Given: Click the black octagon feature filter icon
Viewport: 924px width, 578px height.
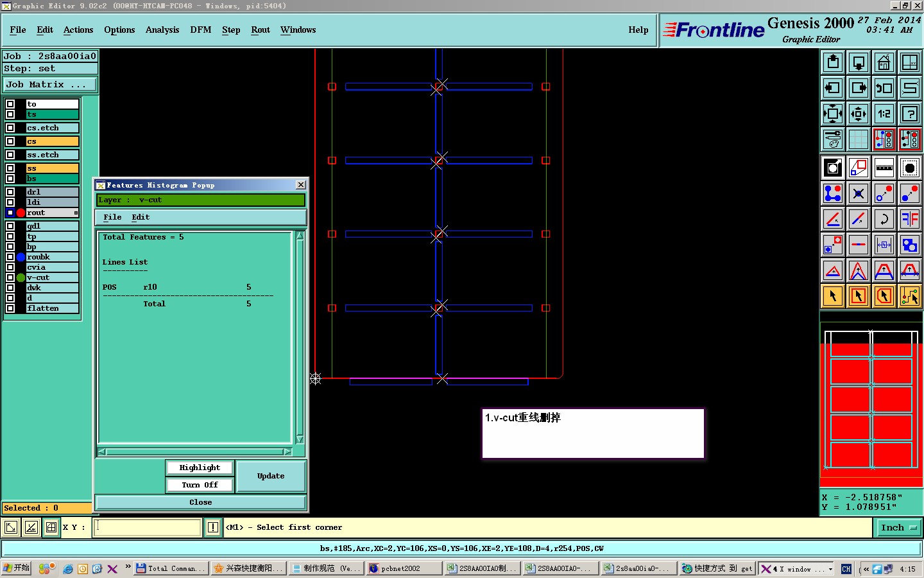Looking at the screenshot, I should pos(910,168).
